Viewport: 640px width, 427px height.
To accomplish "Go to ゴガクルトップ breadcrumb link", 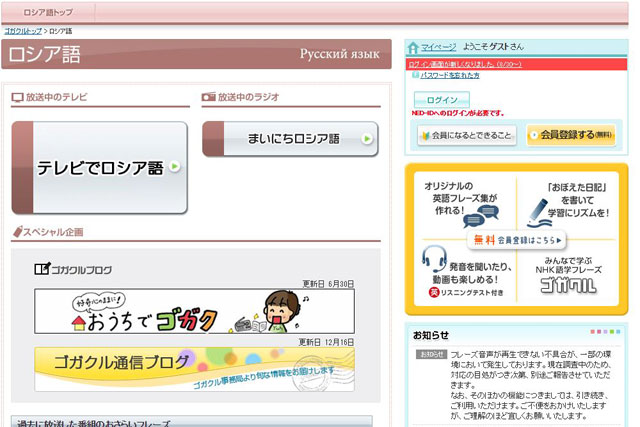I will pyautogui.click(x=23, y=31).
